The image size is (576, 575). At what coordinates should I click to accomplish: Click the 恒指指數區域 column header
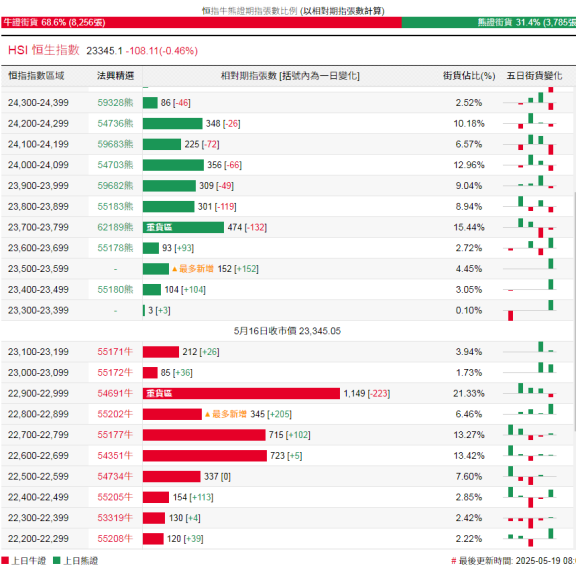click(x=36, y=76)
